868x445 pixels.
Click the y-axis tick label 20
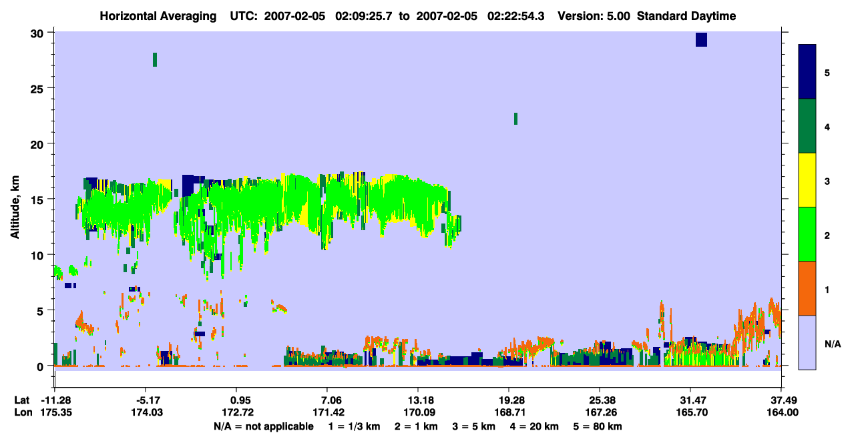click(39, 143)
